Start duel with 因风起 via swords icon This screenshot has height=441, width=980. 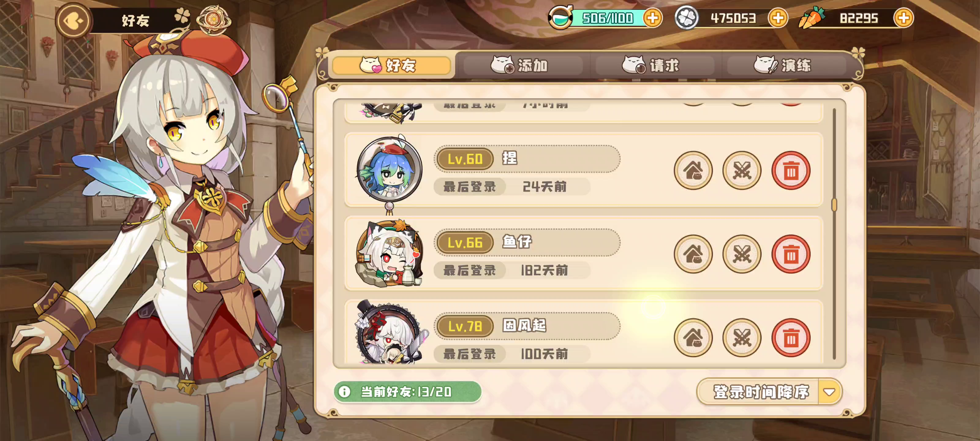pyautogui.click(x=741, y=337)
